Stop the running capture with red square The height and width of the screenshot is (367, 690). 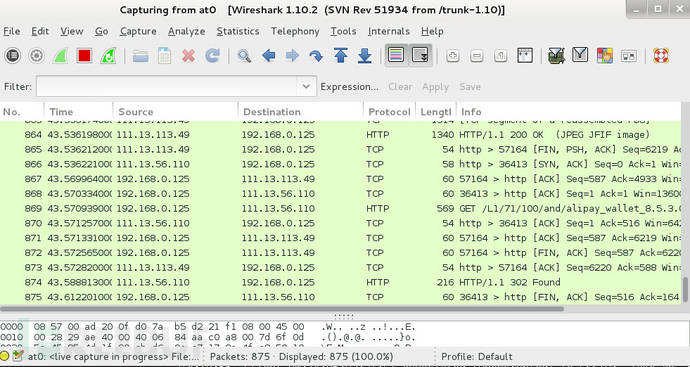[x=84, y=56]
